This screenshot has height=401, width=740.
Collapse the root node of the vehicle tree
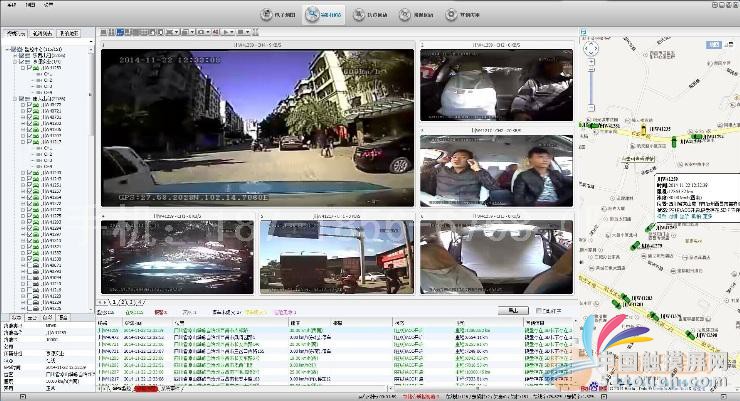(x=8, y=49)
